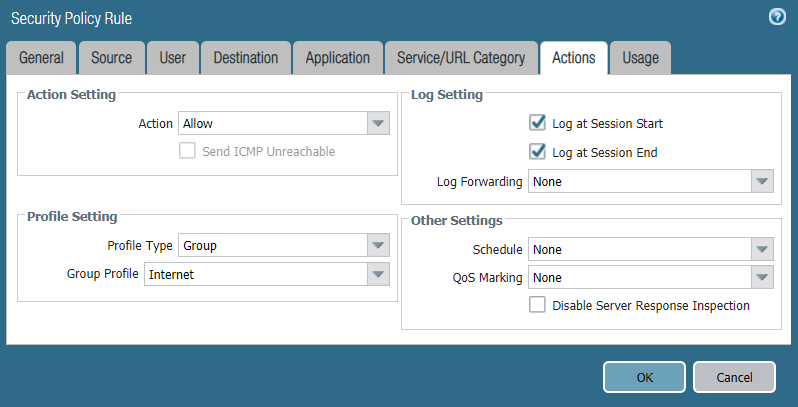
Task: Click the Log at Session End label
Action: click(605, 153)
